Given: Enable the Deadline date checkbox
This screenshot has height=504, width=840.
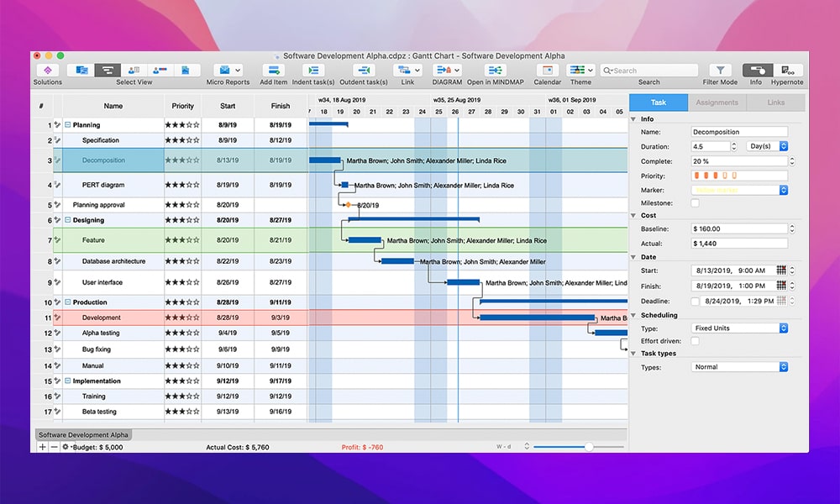Looking at the screenshot, I should tap(695, 301).
